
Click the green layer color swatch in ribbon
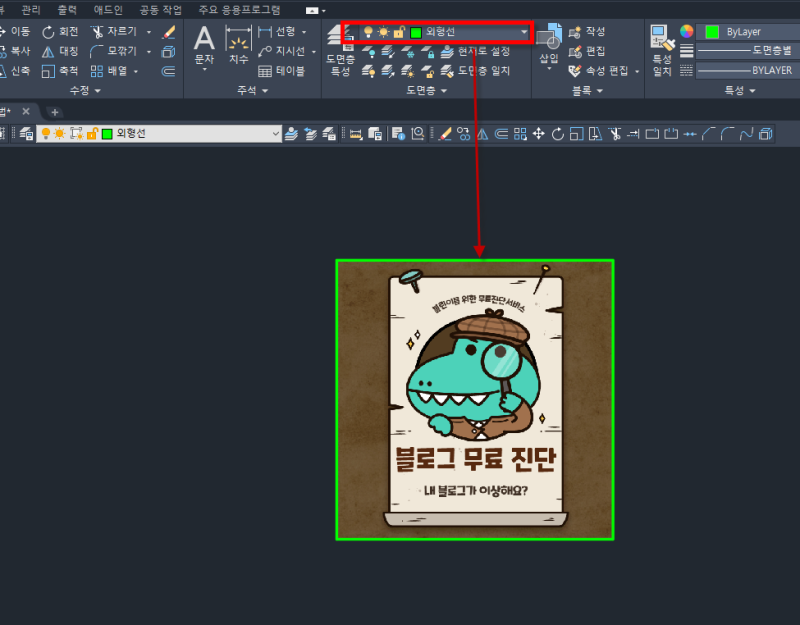[x=416, y=33]
